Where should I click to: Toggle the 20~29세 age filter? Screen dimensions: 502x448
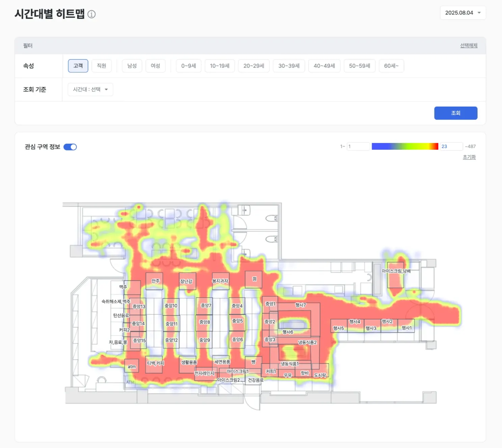[254, 66]
